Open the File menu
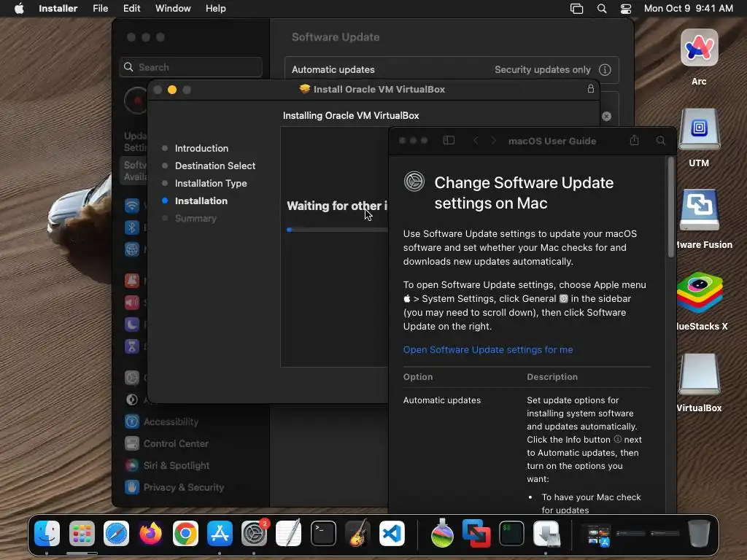The image size is (747, 560). pos(100,8)
